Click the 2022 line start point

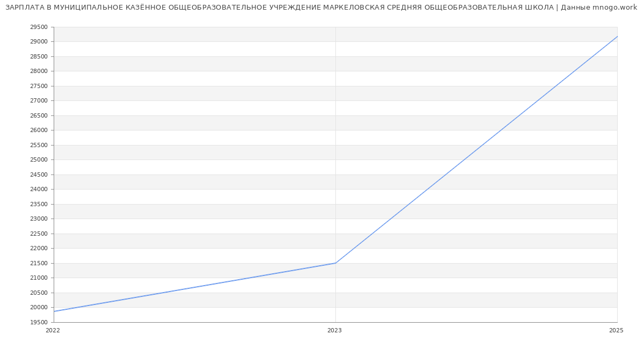click(x=54, y=311)
